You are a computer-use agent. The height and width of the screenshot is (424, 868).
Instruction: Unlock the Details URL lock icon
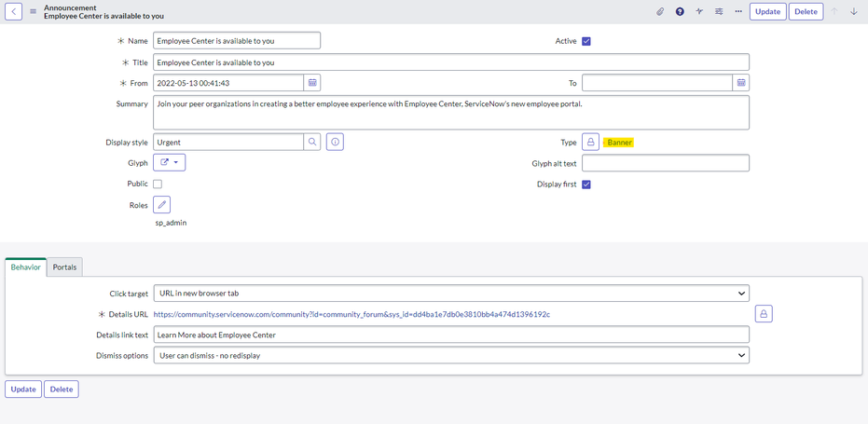pyautogui.click(x=764, y=314)
